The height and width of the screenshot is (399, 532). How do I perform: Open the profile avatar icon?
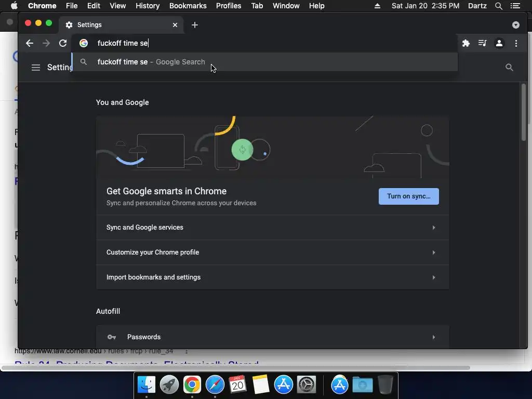(x=499, y=43)
